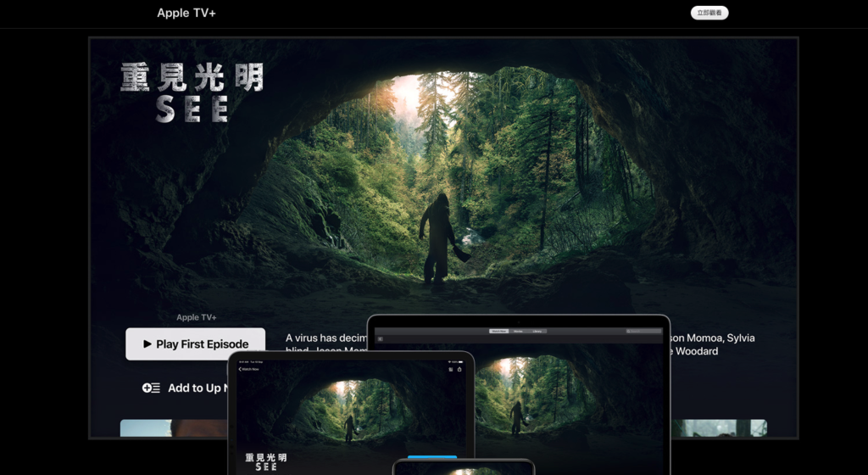Click the back arrow button in Mac window

(x=381, y=338)
